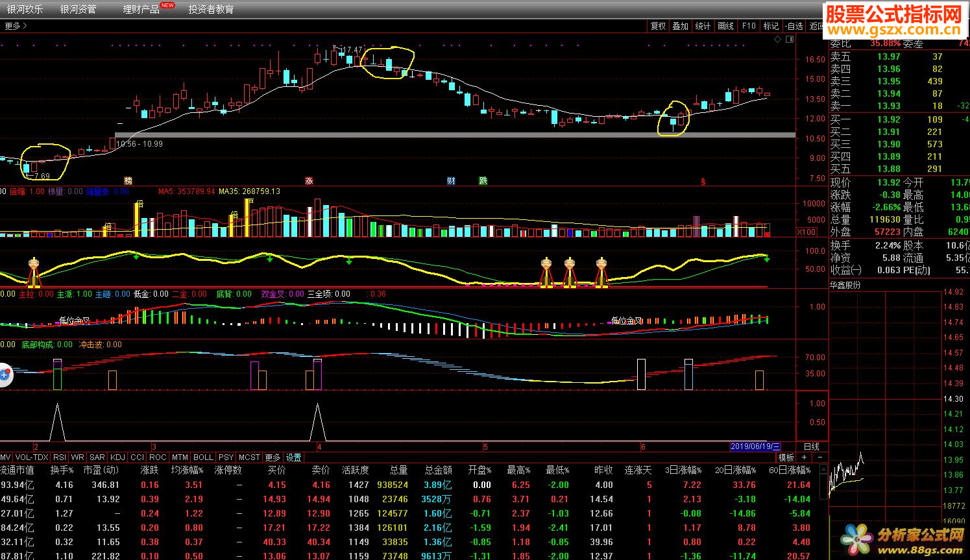The height and width of the screenshot is (560, 970).
Task: Click the 买五 13.88 bid price
Action: tap(889, 169)
